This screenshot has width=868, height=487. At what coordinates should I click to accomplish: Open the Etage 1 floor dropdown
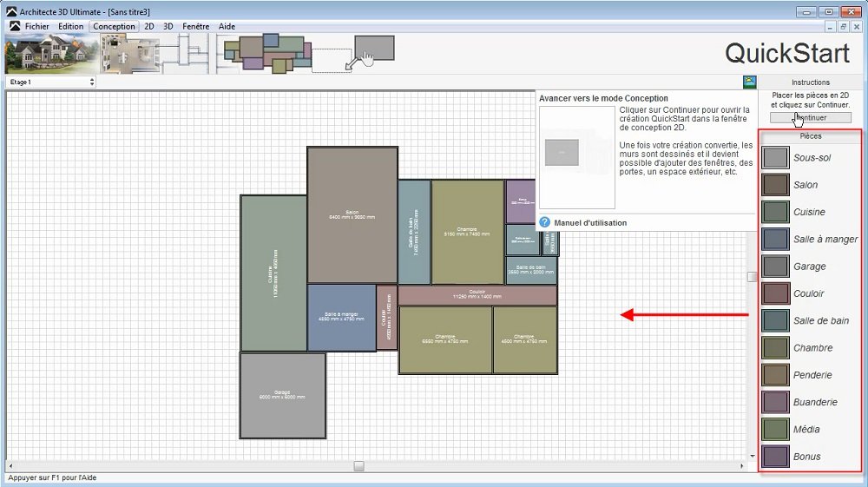51,82
